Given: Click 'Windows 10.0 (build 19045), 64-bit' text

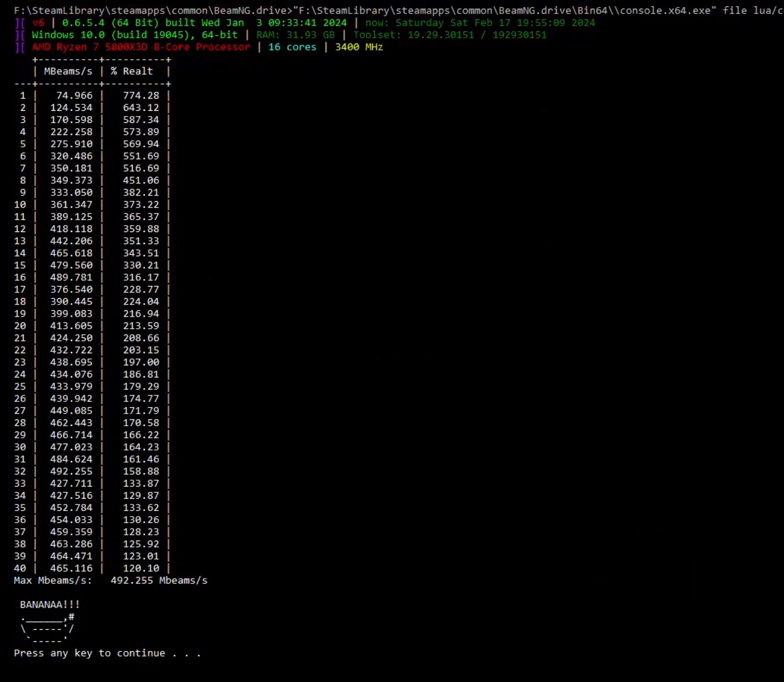Looking at the screenshot, I should coord(135,35).
